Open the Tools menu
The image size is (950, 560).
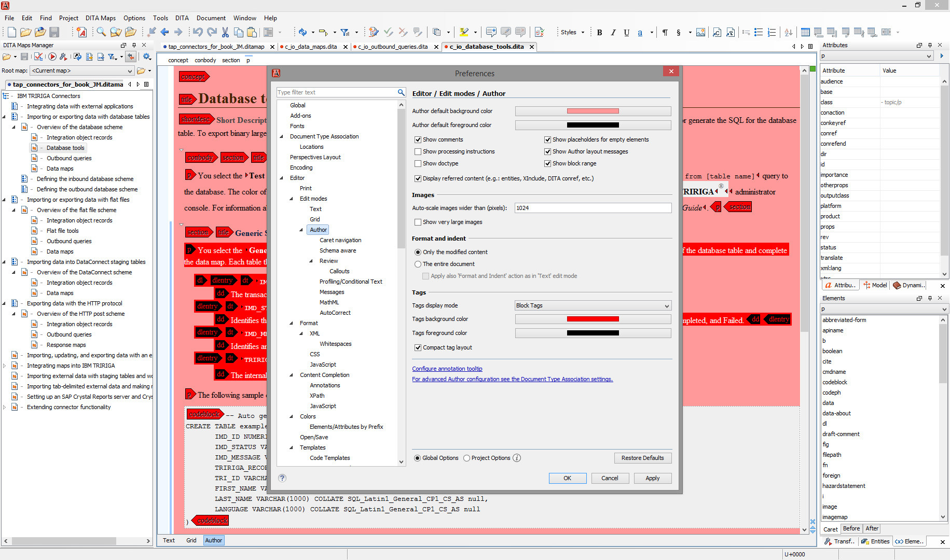[x=160, y=18]
